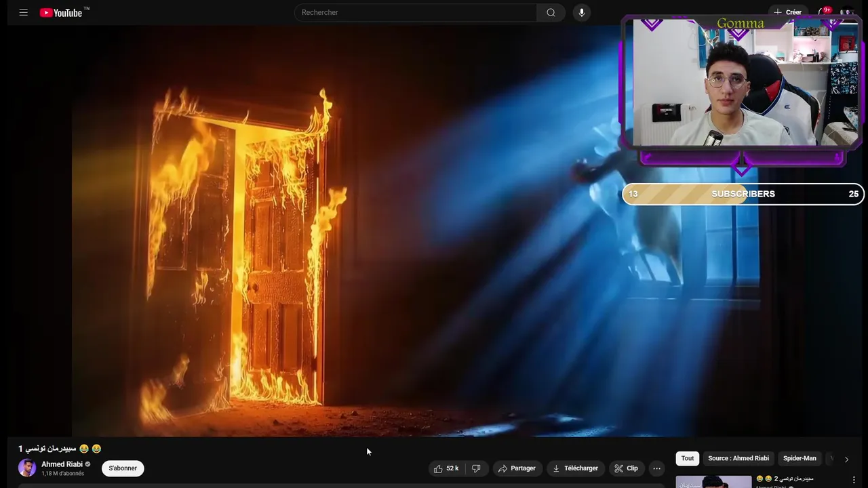Click the magnifier search button
Viewport: 868px width, 488px height.
pyautogui.click(x=551, y=12)
